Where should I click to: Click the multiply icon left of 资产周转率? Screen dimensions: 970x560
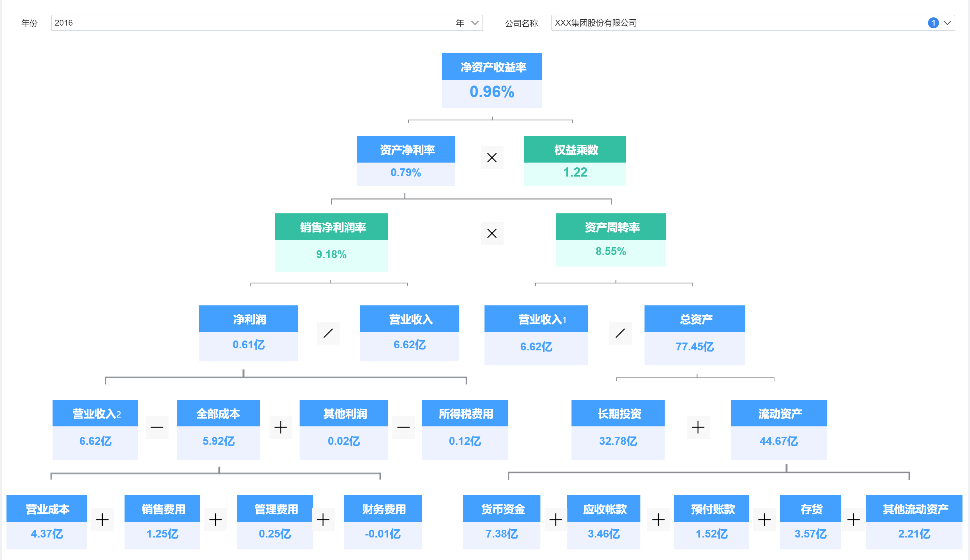(492, 233)
